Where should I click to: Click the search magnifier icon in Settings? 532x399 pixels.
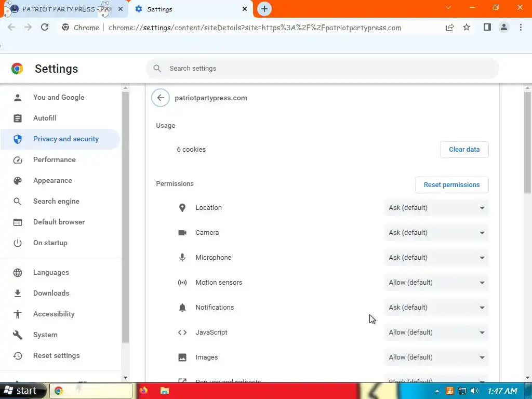tap(157, 69)
